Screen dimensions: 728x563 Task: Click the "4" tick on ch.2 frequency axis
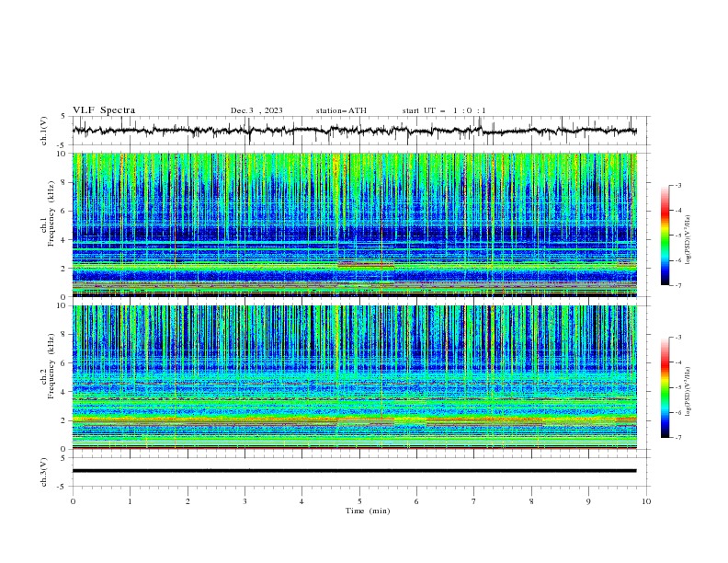coord(65,392)
